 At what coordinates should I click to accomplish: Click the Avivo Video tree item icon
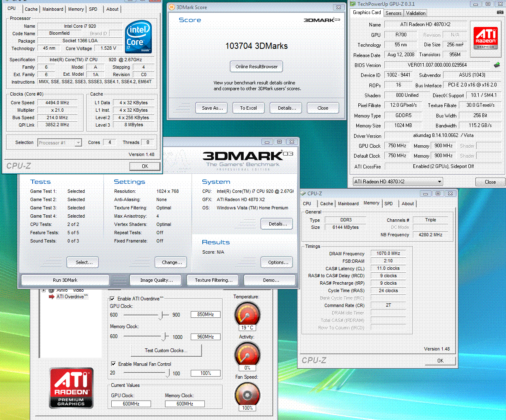[52, 290]
